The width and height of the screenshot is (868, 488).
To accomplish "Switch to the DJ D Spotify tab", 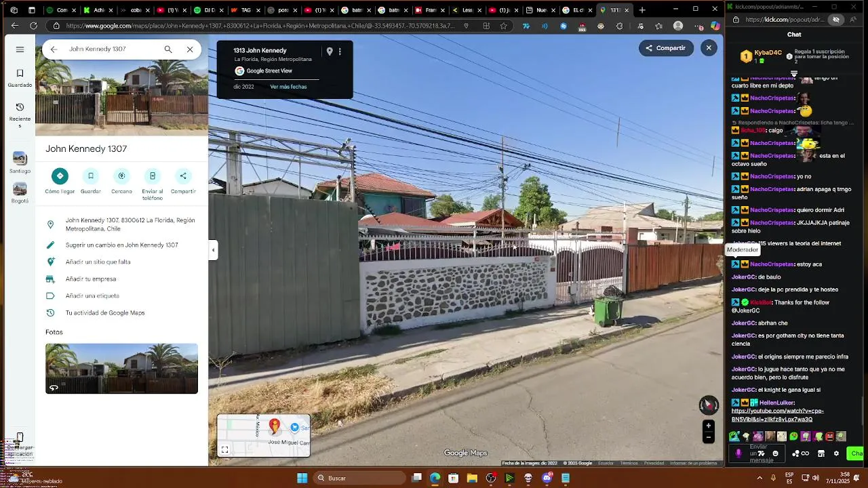I will 208,10.
